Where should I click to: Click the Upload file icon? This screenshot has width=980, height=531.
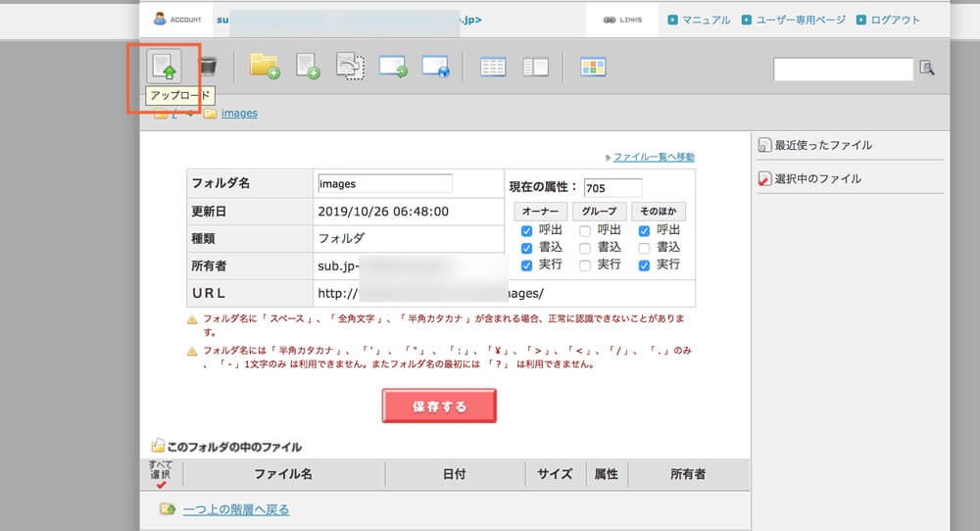(x=165, y=67)
